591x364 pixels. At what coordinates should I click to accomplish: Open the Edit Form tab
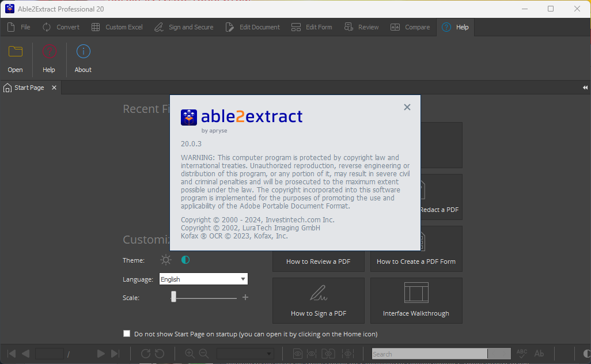click(311, 27)
